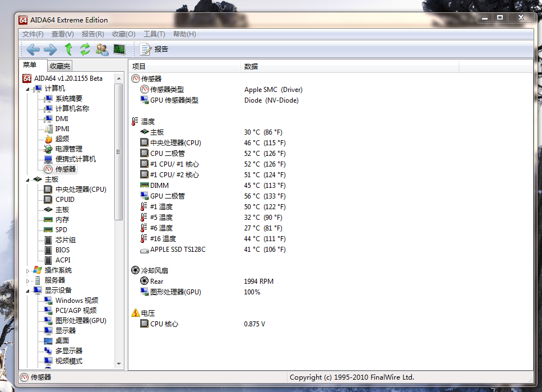Click the GPU 二极管 icon
The image size is (542, 392).
pos(145,196)
